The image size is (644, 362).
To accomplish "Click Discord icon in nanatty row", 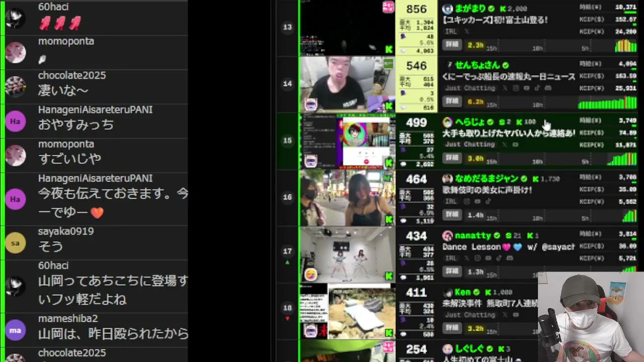I will pyautogui.click(x=509, y=258).
